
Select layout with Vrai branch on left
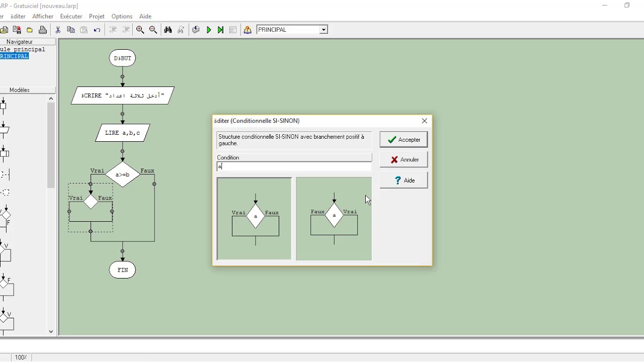pos(254,219)
